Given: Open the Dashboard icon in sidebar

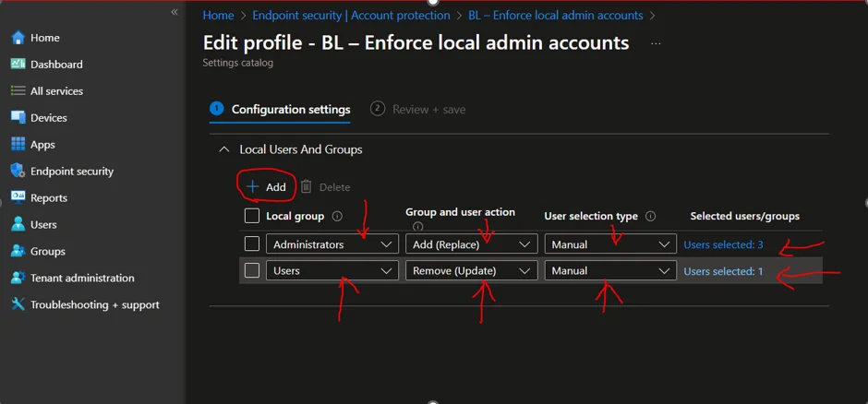Looking at the screenshot, I should (18, 65).
